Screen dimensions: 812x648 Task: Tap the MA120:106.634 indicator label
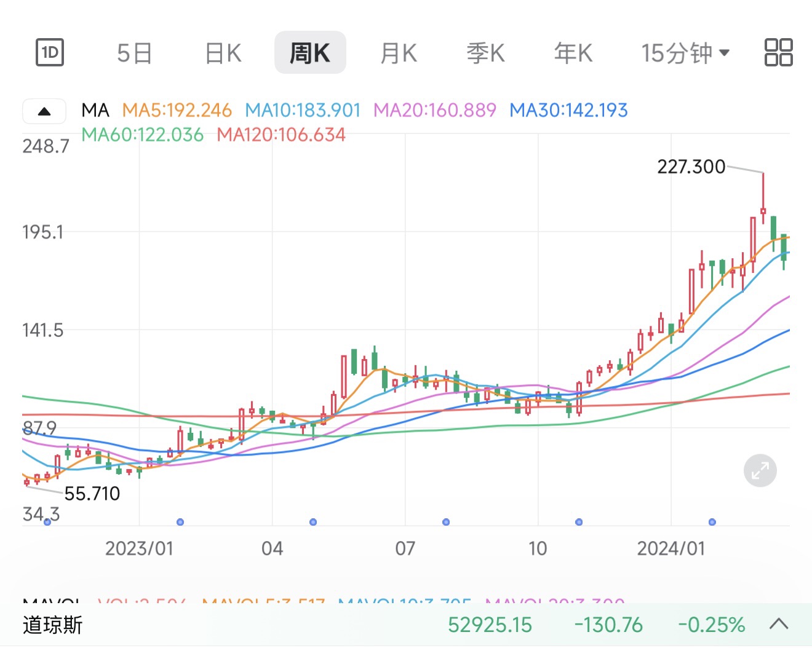point(281,135)
